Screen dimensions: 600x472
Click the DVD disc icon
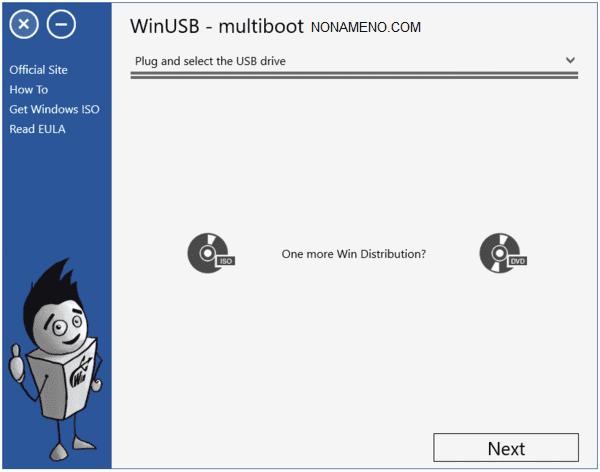pos(501,254)
